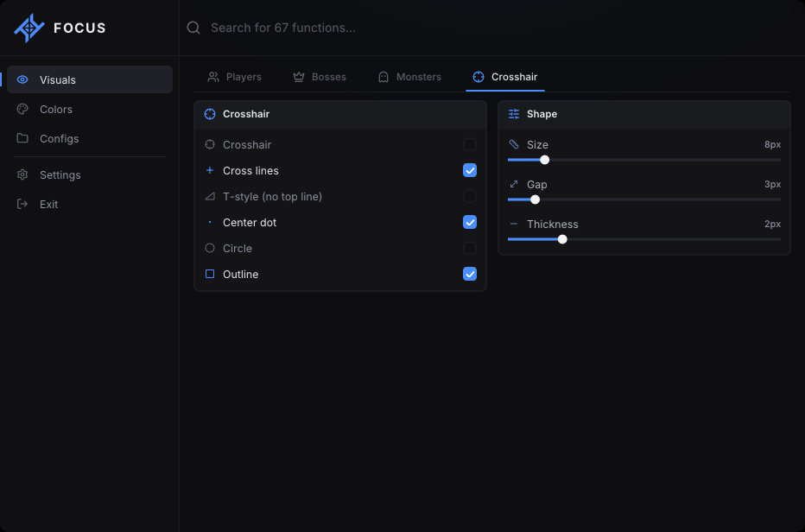Click the search magnifier icon
805x532 pixels.
tap(193, 28)
